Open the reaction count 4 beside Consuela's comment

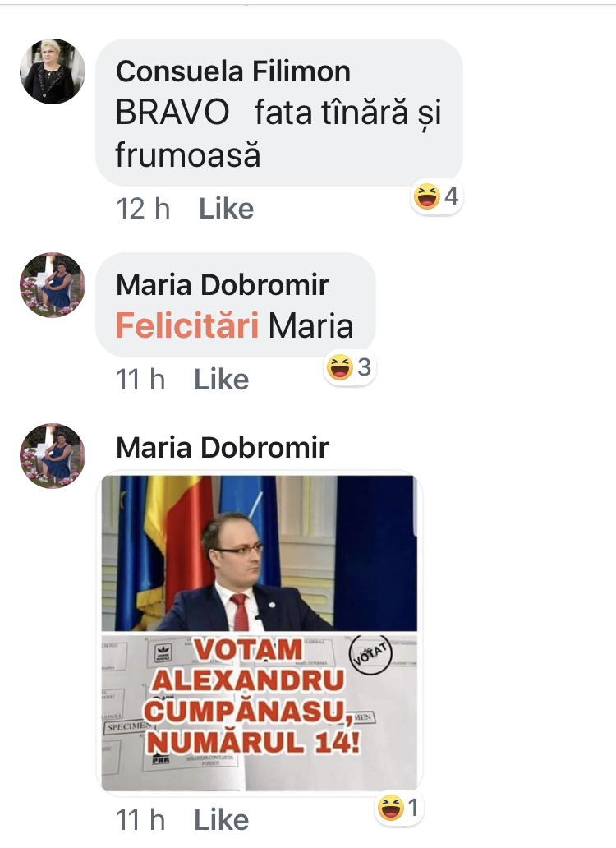coord(451,196)
